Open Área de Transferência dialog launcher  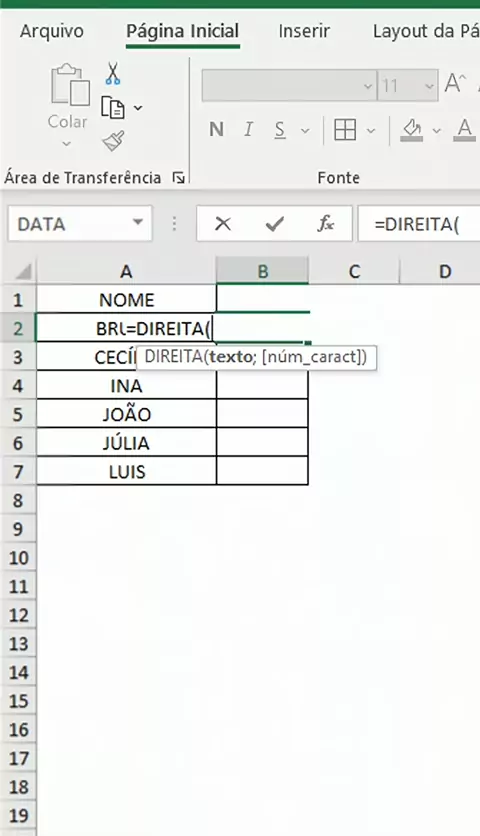coord(179,178)
